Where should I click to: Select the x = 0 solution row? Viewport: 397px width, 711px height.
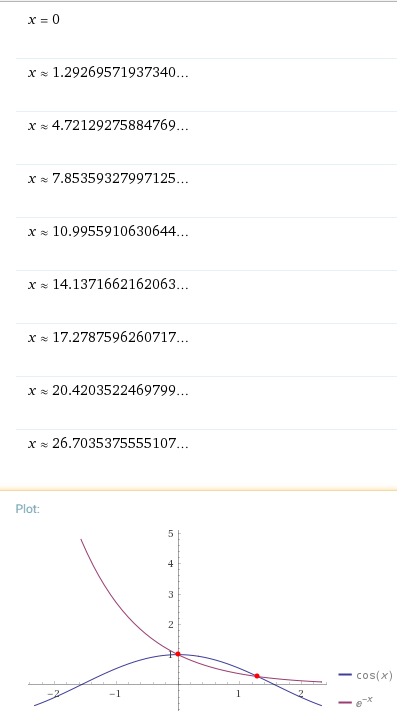(206, 30)
